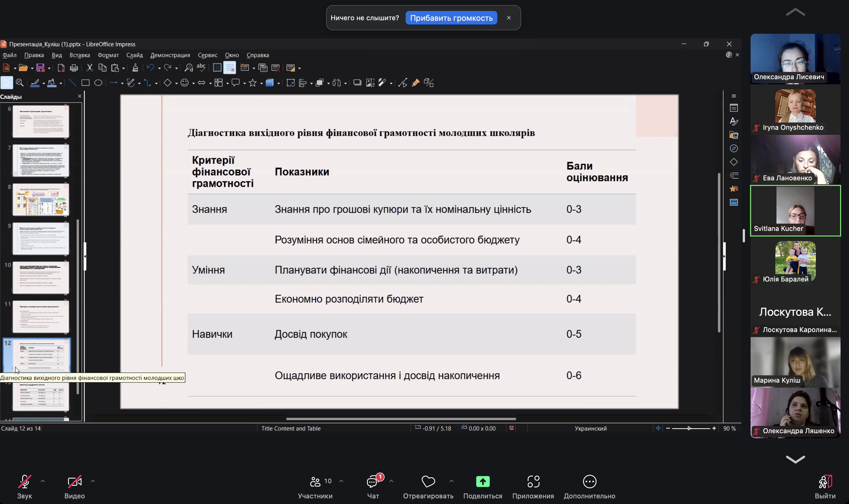Click the Прибавить громкость button

click(451, 18)
